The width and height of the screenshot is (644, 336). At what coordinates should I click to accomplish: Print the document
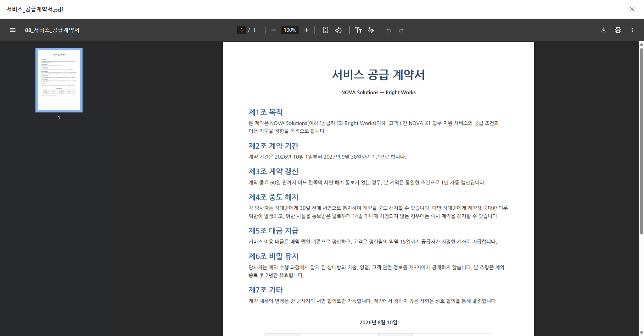tap(618, 30)
